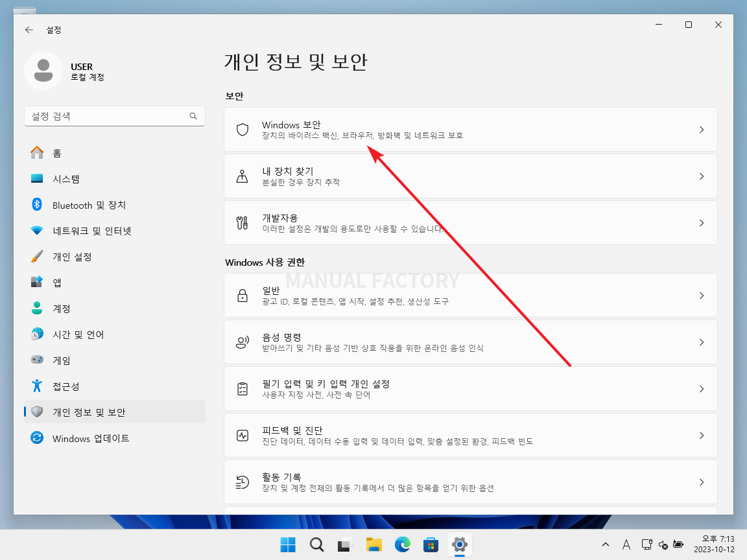Viewport: 747px width, 560px height.
Task: Click the 게임 controller icon
Action: [37, 360]
